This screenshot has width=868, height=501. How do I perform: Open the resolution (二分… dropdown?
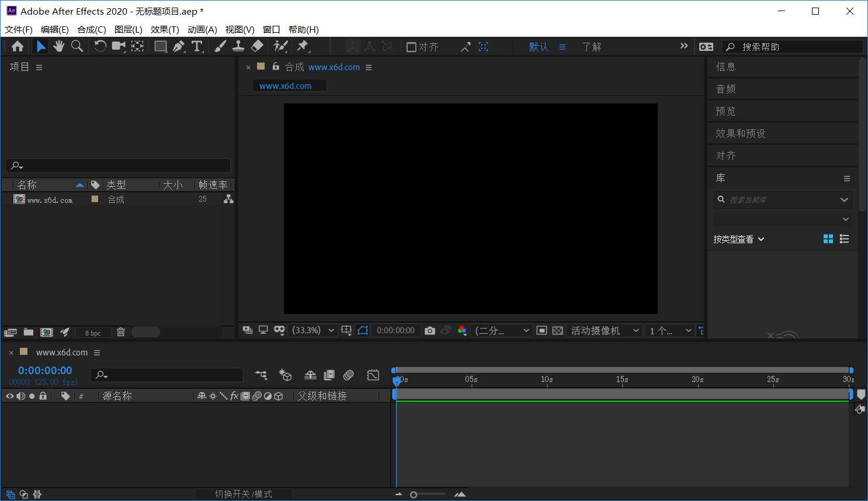502,330
